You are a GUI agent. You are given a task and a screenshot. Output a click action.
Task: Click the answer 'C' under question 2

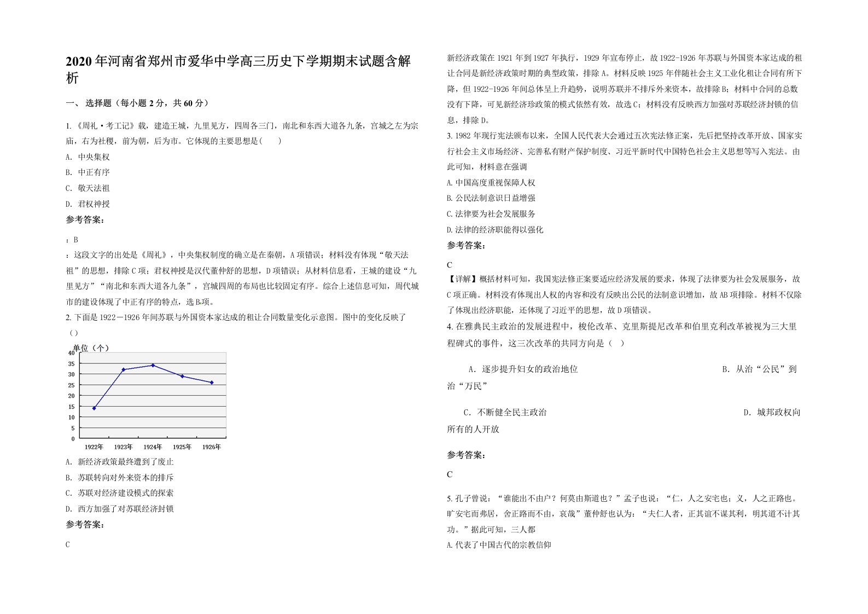(68, 545)
